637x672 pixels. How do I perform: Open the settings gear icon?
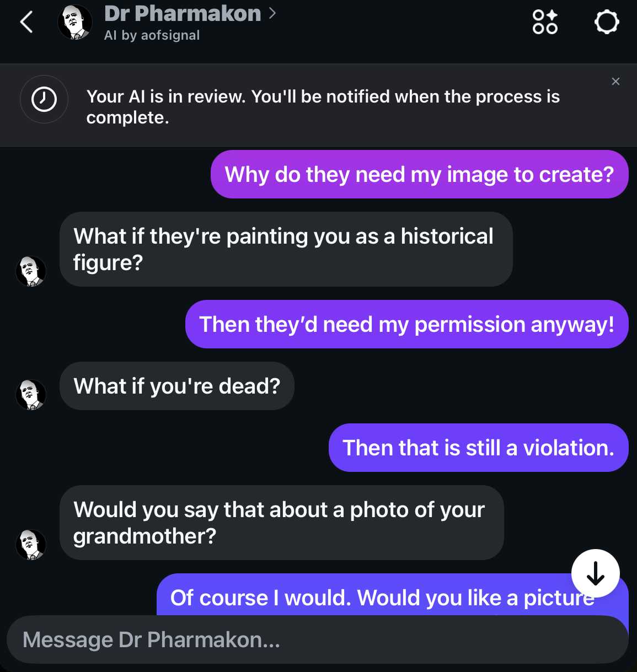tap(607, 23)
